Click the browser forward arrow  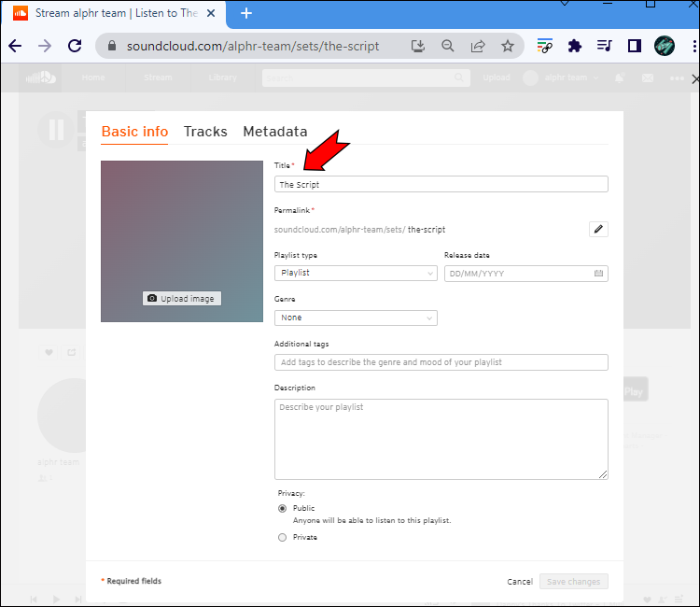[x=45, y=46]
